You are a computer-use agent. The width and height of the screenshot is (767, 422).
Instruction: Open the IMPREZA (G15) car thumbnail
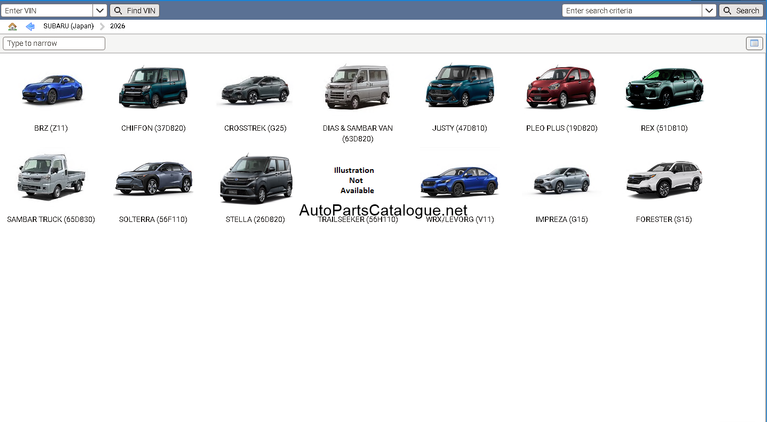pyautogui.click(x=561, y=180)
